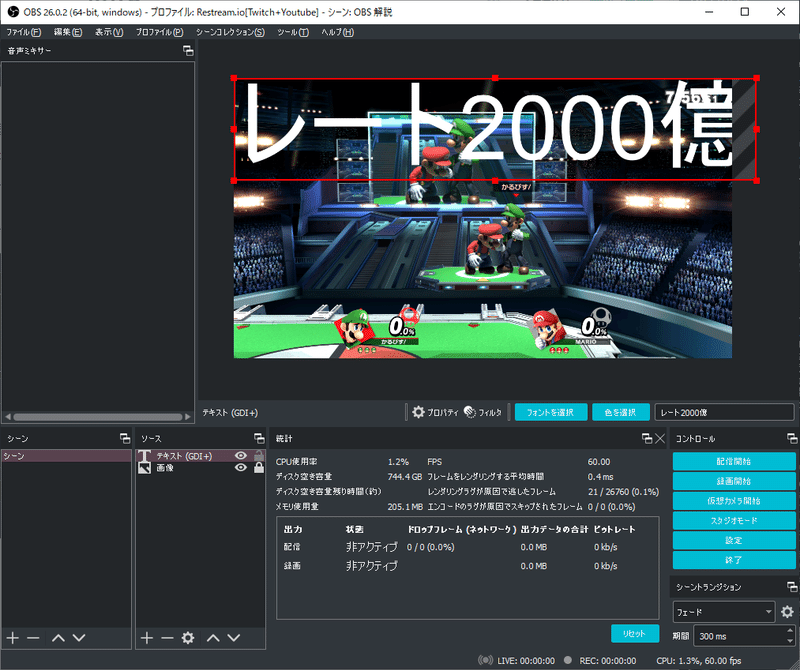Click the CPU: 1.3%, 60.00 fps status text

698,660
